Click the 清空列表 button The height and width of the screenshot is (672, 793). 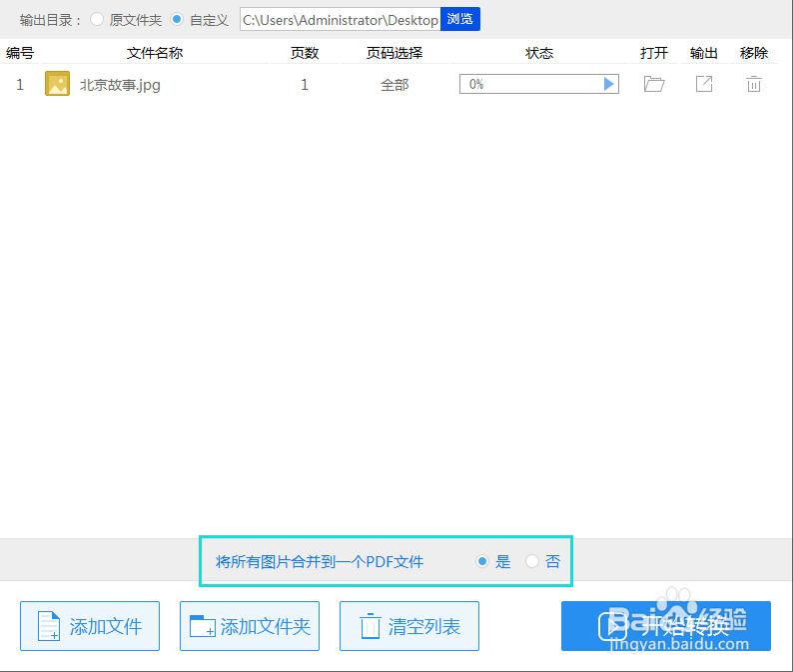pyautogui.click(x=409, y=626)
